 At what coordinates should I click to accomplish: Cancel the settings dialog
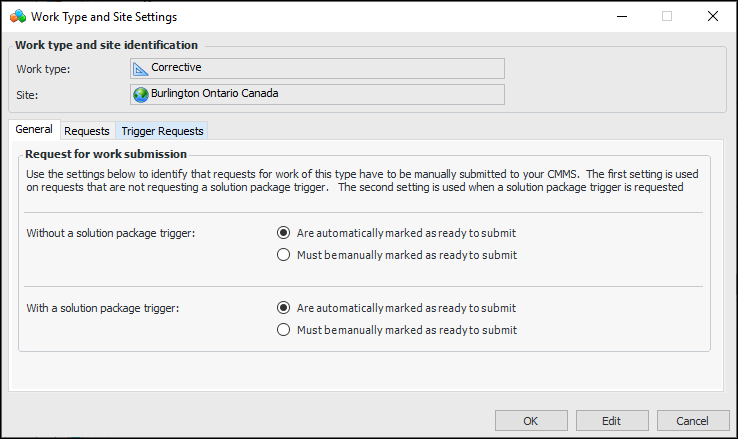[692, 420]
